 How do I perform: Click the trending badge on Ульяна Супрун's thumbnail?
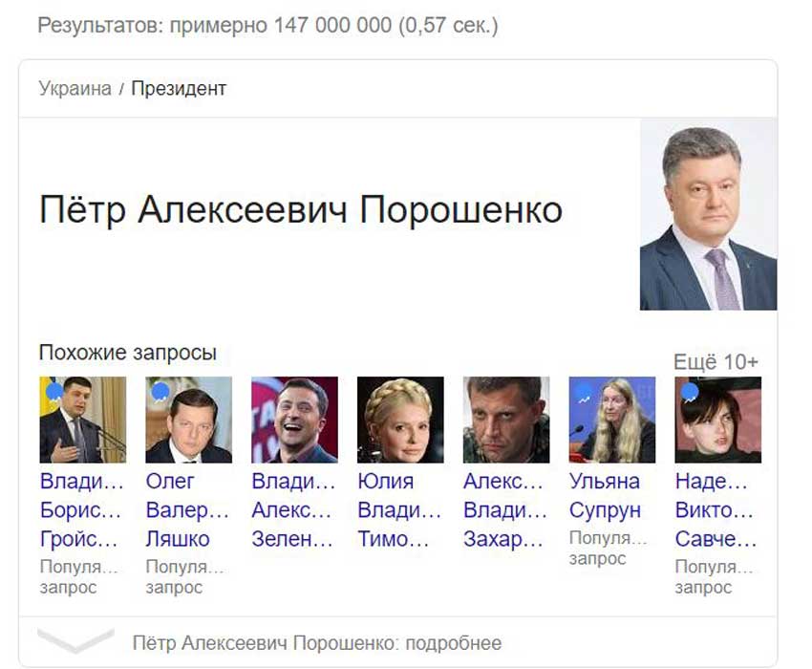click(583, 391)
